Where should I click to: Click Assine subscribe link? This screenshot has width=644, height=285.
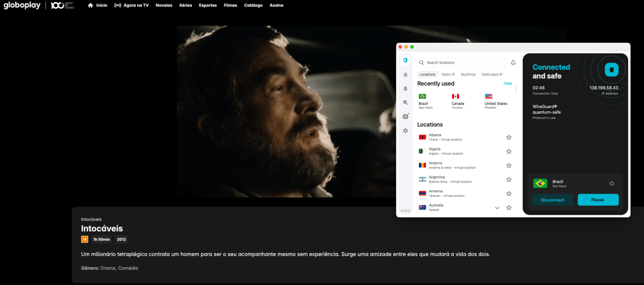pos(277,6)
